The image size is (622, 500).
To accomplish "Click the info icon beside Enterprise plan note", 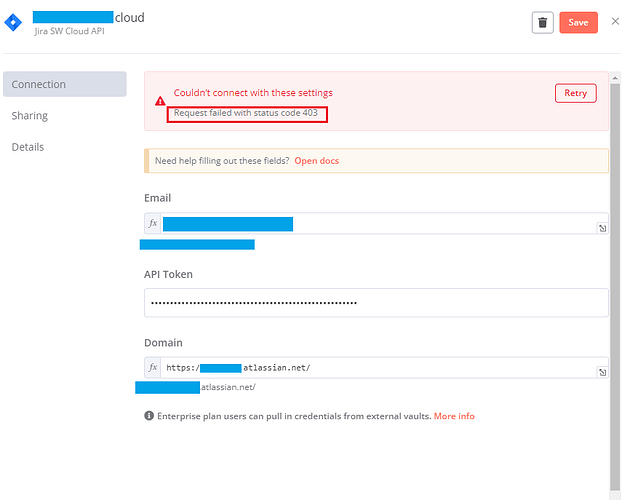I will [149, 416].
